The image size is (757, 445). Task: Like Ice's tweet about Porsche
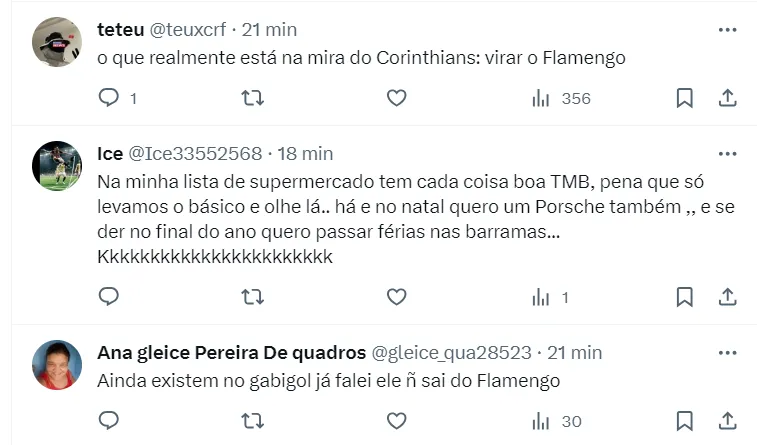(x=397, y=297)
